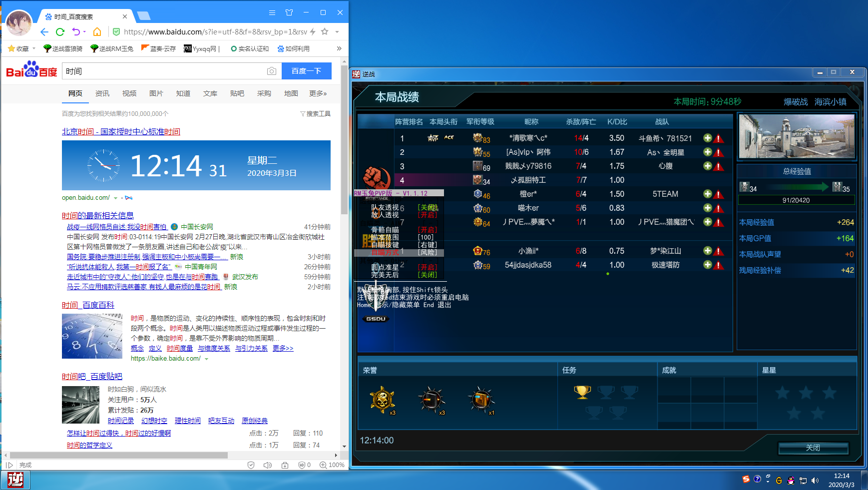The image size is (868, 490).
Task: Open Sogou input icon in tray
Action: tap(746, 480)
